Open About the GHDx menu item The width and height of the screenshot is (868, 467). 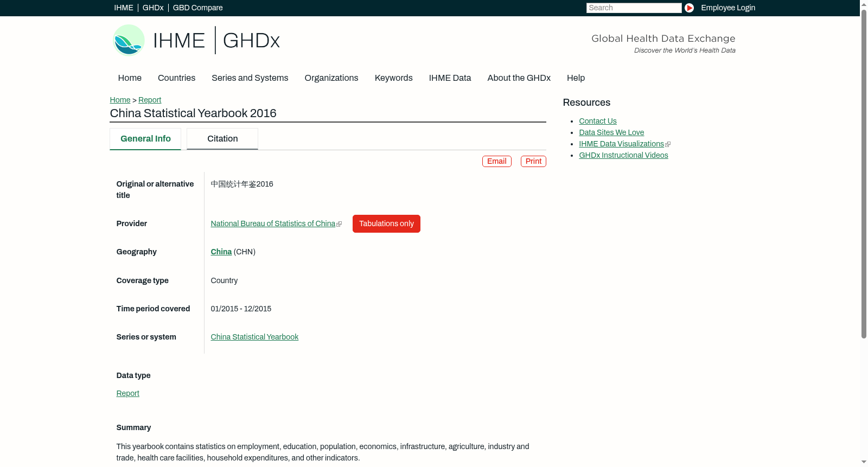pyautogui.click(x=519, y=78)
